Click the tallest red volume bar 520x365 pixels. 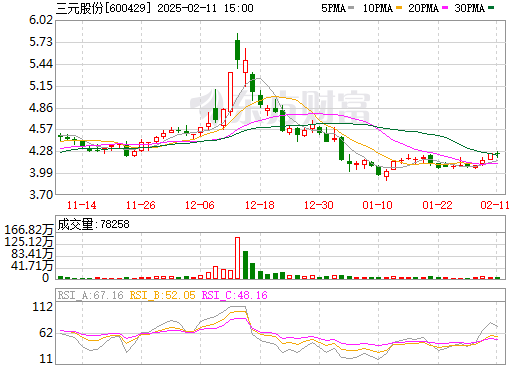[238, 258]
